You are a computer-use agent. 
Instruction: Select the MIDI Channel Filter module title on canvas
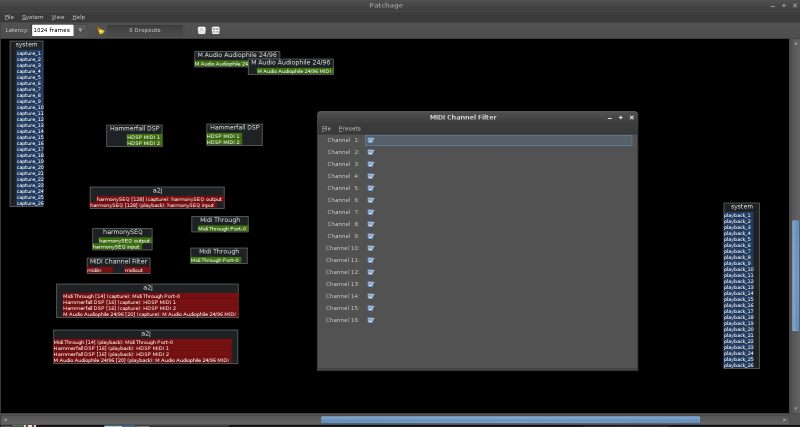tap(118, 262)
